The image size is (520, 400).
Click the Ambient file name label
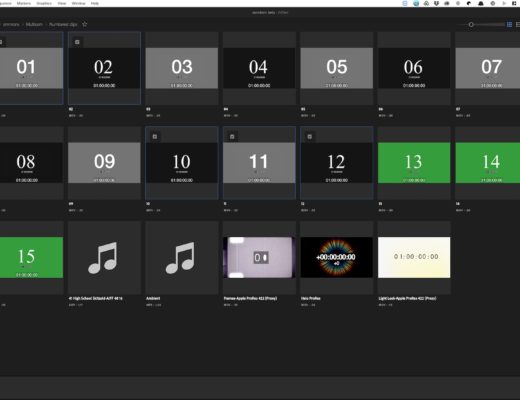[x=153, y=298]
